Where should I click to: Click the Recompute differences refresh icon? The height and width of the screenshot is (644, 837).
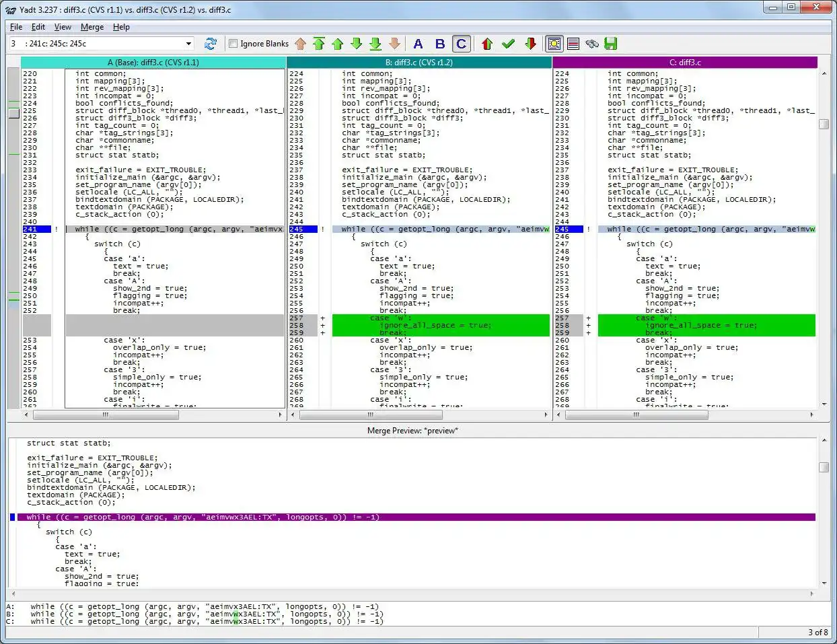click(211, 44)
